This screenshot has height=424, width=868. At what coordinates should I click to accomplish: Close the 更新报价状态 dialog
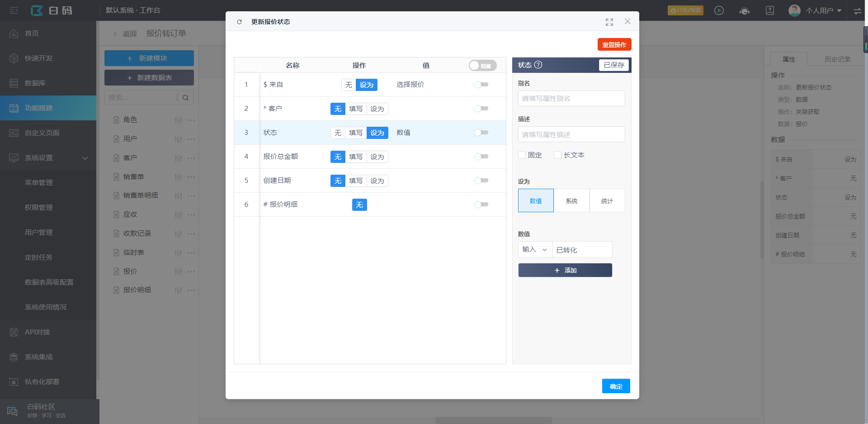[627, 21]
